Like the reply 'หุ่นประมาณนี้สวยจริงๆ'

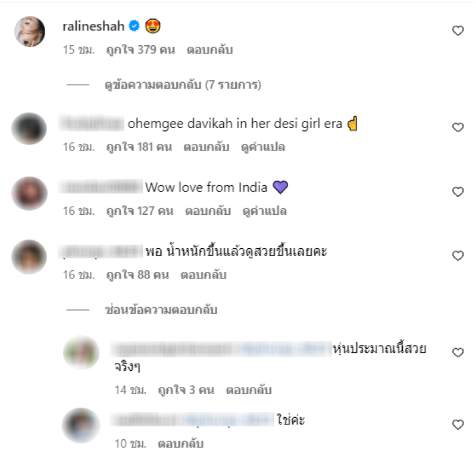coord(458,352)
